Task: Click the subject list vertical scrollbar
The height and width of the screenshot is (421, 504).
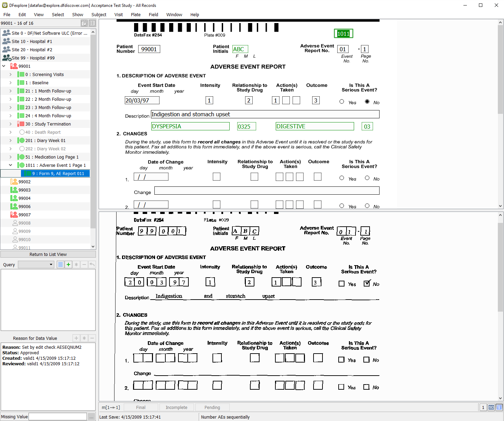Action: coord(93,138)
